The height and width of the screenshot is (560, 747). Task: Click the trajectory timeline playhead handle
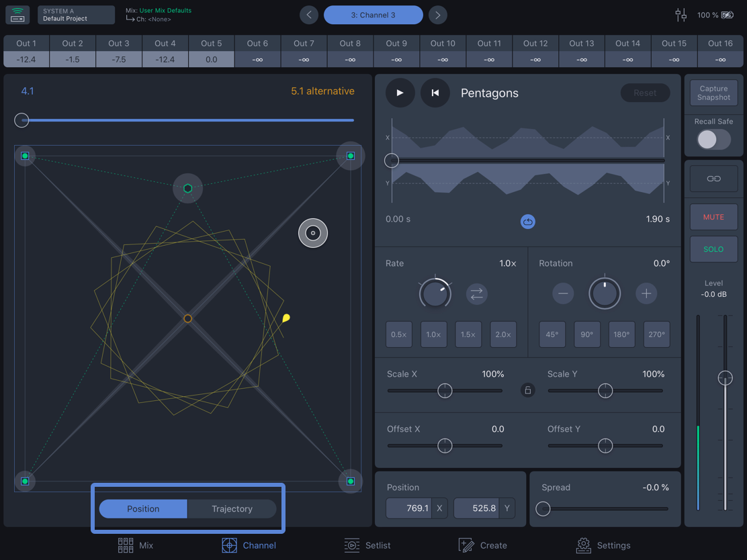tap(392, 160)
